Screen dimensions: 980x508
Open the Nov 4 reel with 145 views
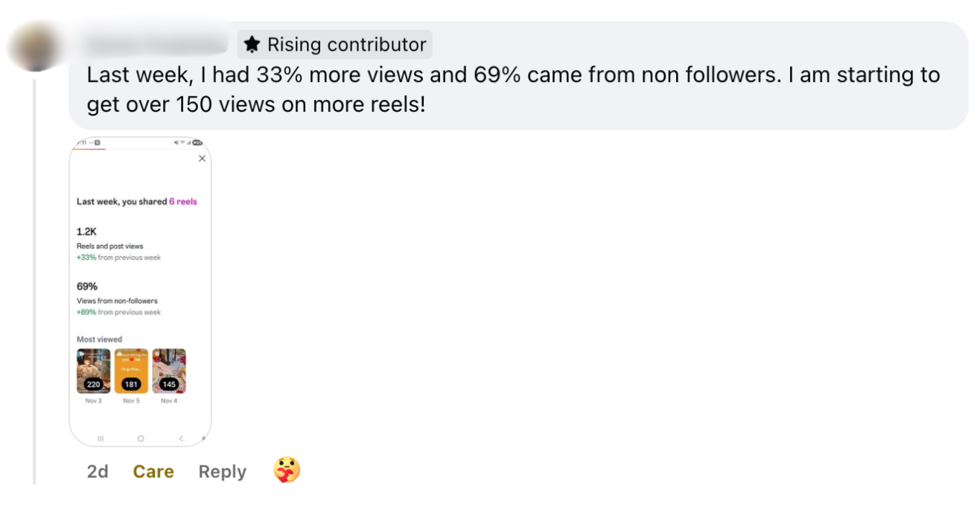coord(169,370)
